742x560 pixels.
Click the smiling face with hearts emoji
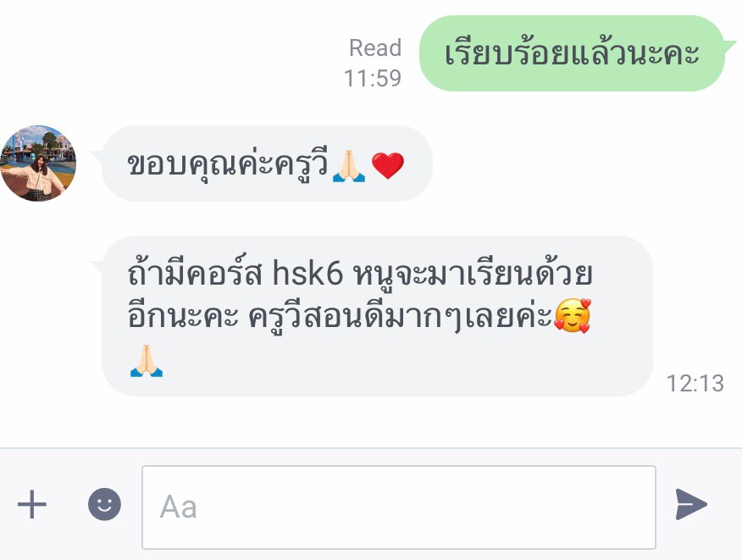(573, 316)
